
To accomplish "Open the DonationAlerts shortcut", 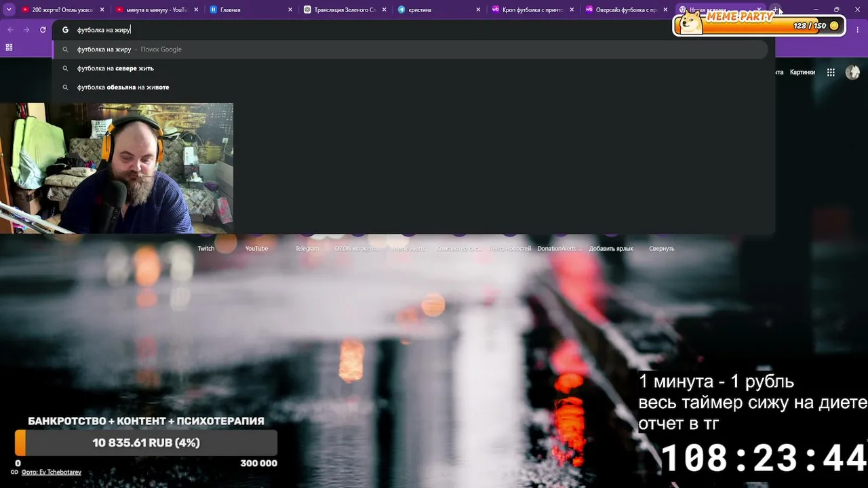I will [560, 248].
